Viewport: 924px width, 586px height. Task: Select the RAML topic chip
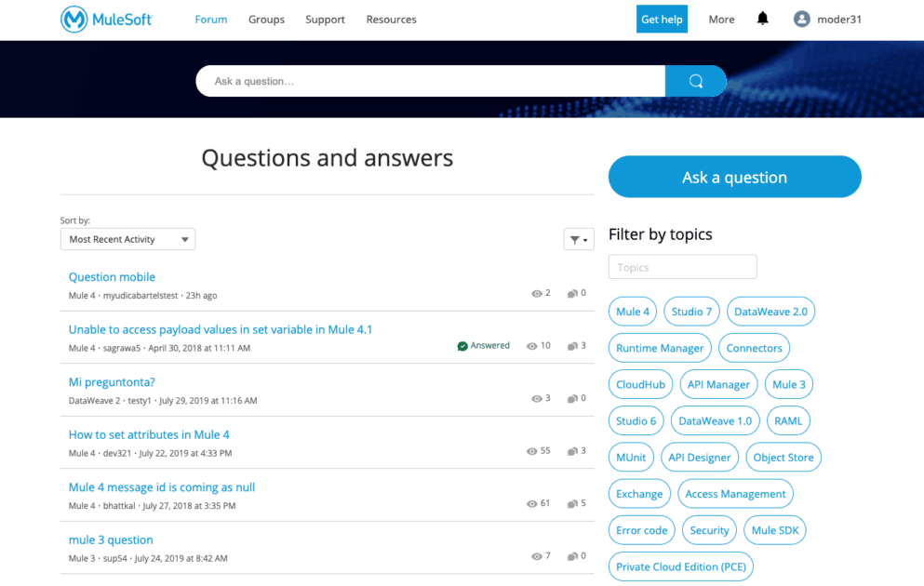tap(788, 420)
